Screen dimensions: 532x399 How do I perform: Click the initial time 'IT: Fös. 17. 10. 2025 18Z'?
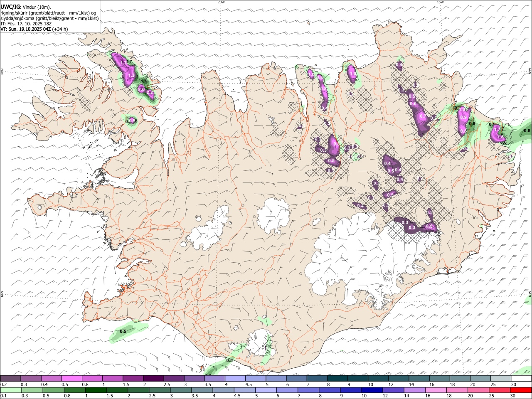pyautogui.click(x=27, y=24)
